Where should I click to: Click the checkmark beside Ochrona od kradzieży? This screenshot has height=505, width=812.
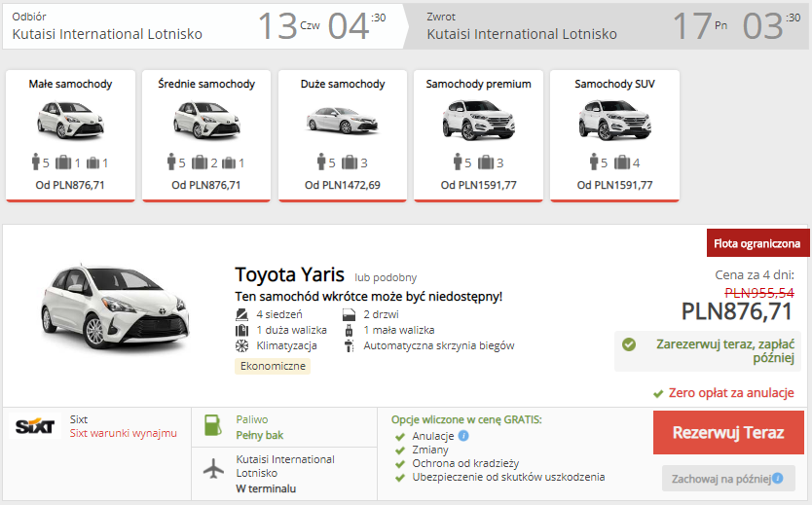[400, 463]
